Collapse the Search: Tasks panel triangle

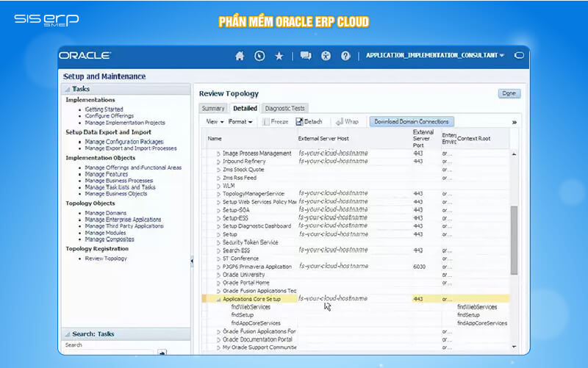pos(68,334)
